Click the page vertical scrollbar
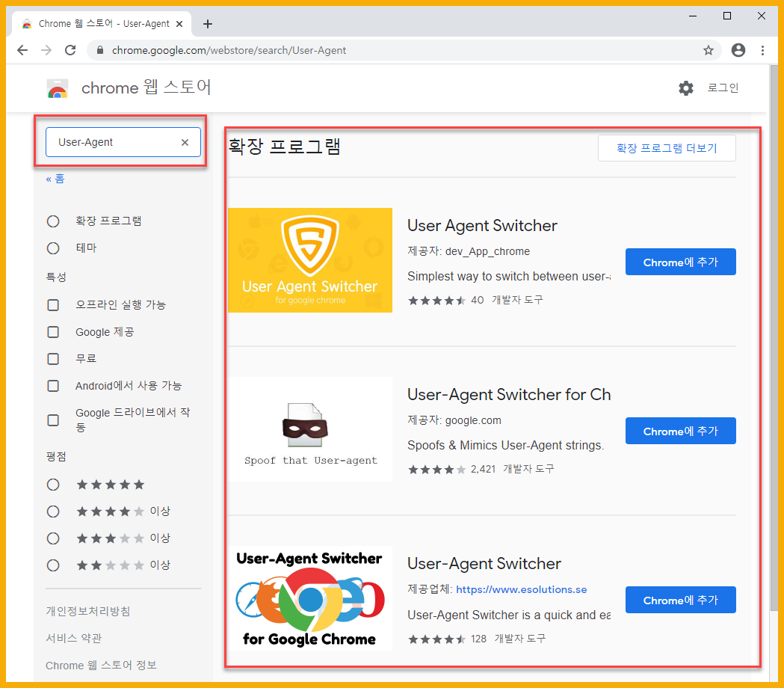Screen dimensions: 784x688 click(774, 338)
